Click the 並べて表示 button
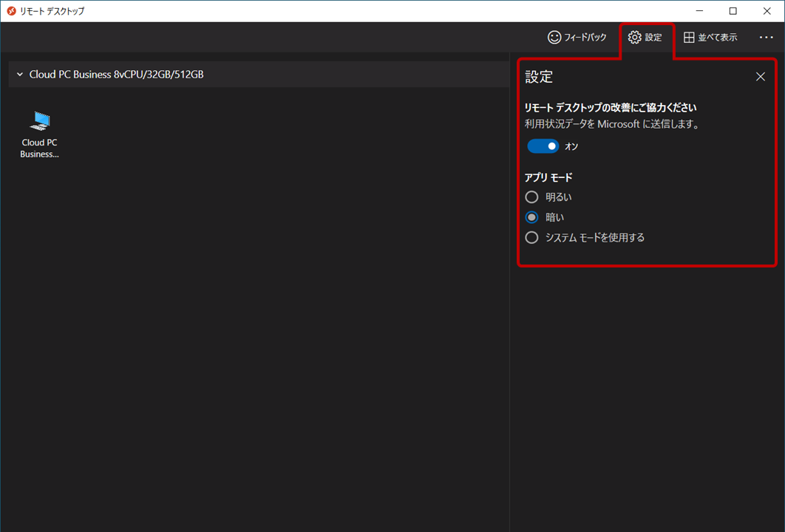Viewport: 785px width, 532px height. click(x=710, y=37)
